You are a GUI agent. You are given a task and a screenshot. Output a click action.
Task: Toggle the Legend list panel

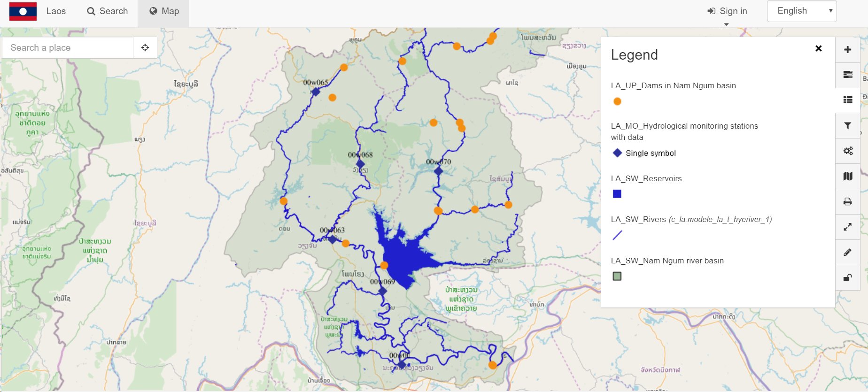coord(847,100)
